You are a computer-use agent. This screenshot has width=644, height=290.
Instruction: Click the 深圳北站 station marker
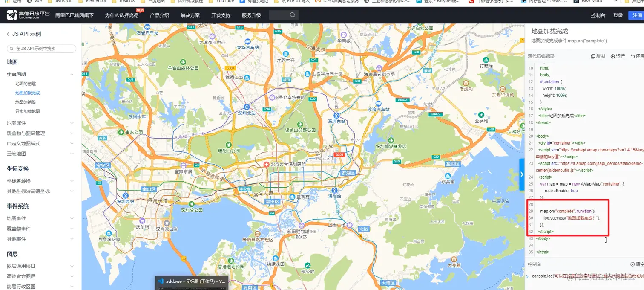pyautogui.click(x=246, y=107)
